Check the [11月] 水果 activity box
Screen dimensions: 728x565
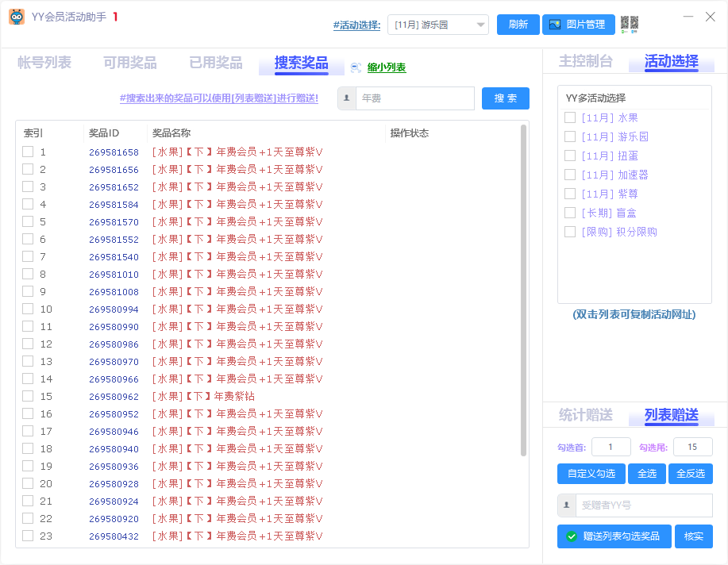pyautogui.click(x=570, y=117)
